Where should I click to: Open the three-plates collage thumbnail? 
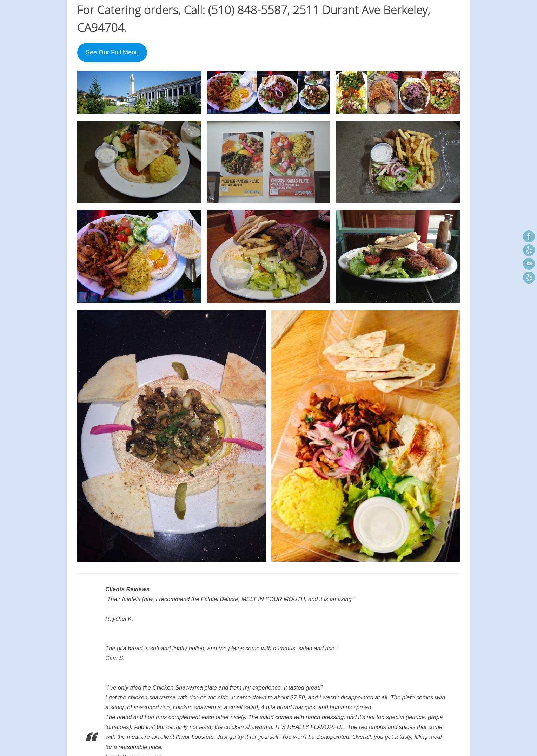[268, 92]
